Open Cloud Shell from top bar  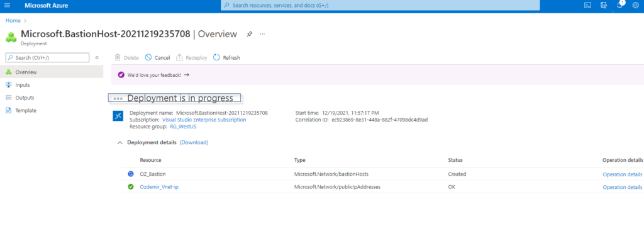588,6
